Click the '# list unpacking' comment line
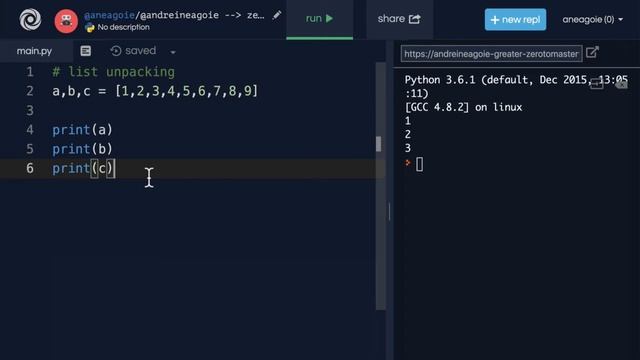640x360 pixels. 113,72
